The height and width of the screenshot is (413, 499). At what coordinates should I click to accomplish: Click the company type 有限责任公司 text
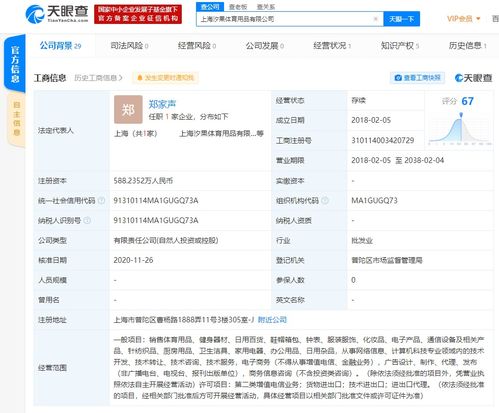[166, 240]
